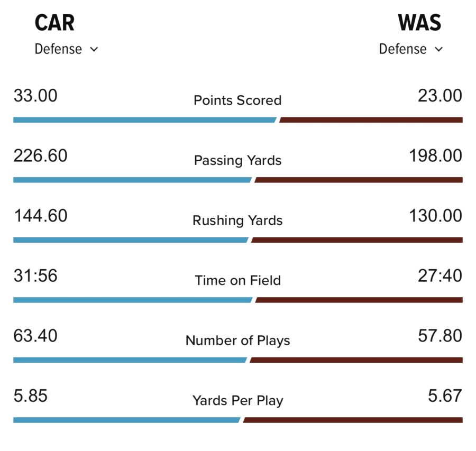The height and width of the screenshot is (451, 476).
Task: Select the Passing Yards stat label
Action: point(237,160)
